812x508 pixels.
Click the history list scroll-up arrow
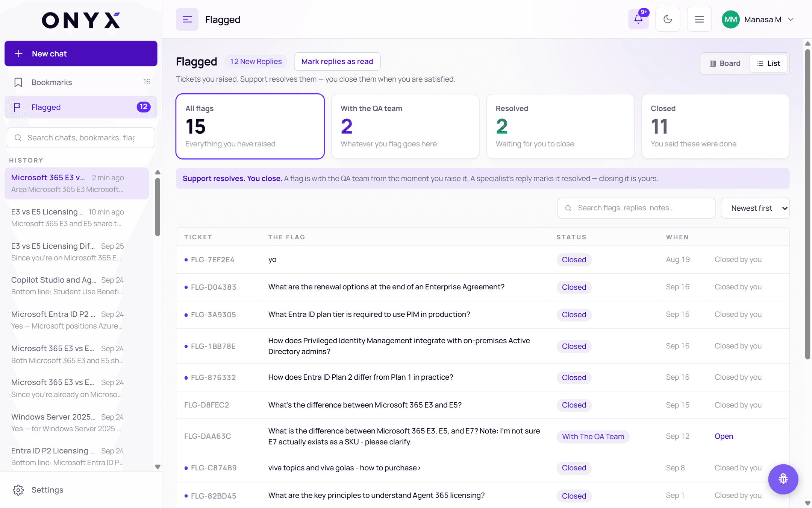pos(158,172)
